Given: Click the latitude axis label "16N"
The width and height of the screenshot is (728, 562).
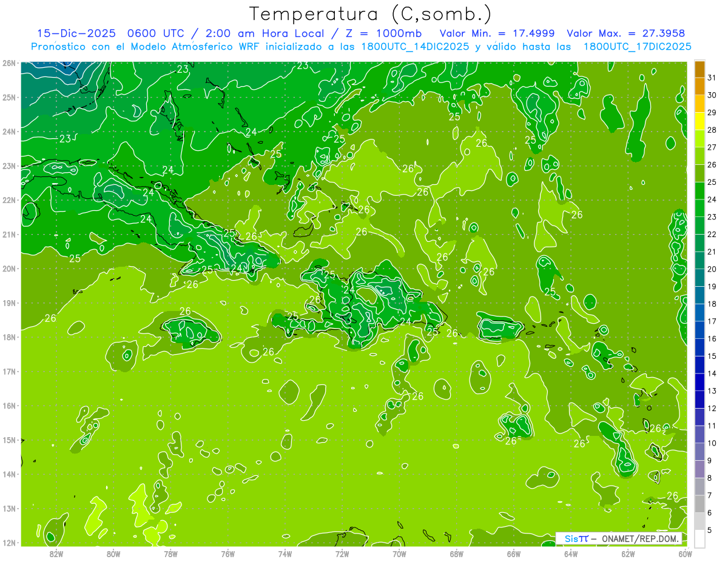Looking at the screenshot, I should pos(8,406).
